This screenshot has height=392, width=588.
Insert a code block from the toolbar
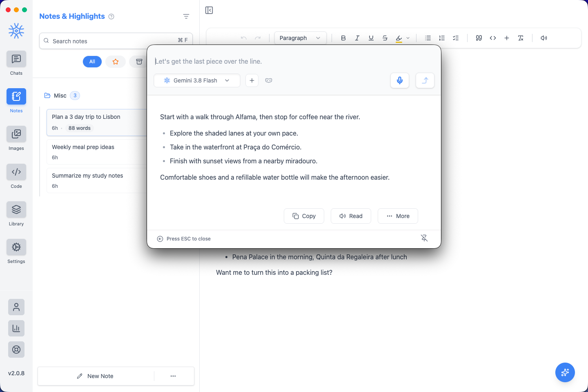tap(493, 38)
